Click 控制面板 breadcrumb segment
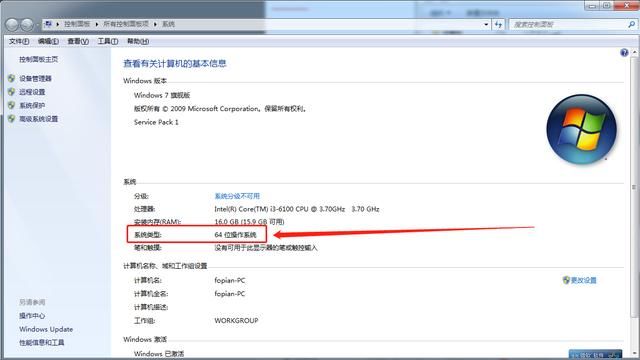 coord(77,24)
